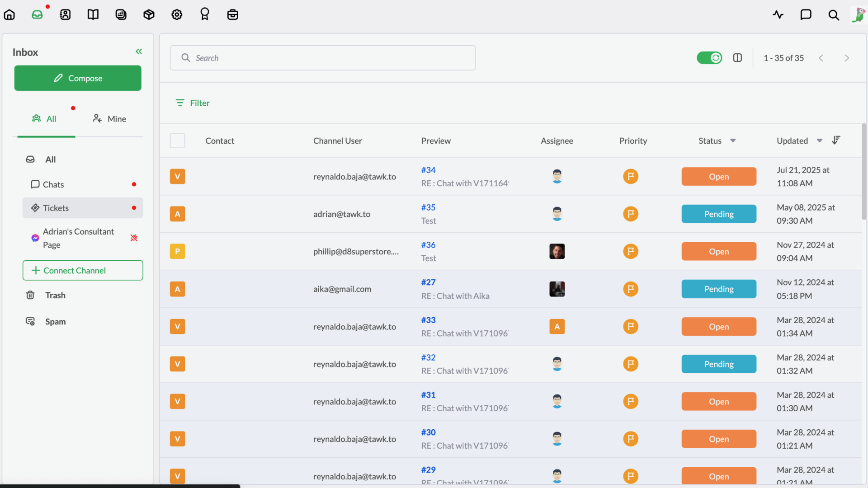Click the sort order icon beside Updated
The image size is (868, 488).
pyautogui.click(x=836, y=140)
